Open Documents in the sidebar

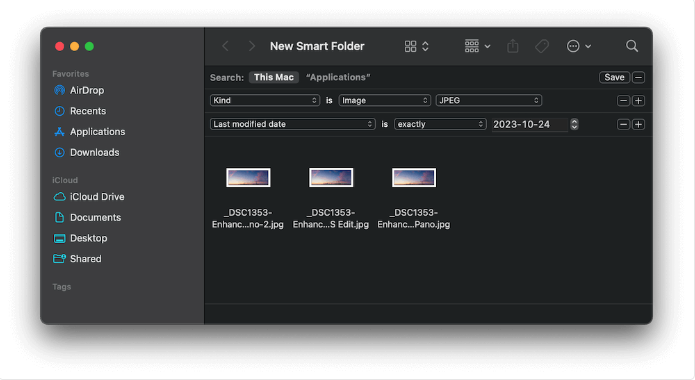[x=87, y=218]
